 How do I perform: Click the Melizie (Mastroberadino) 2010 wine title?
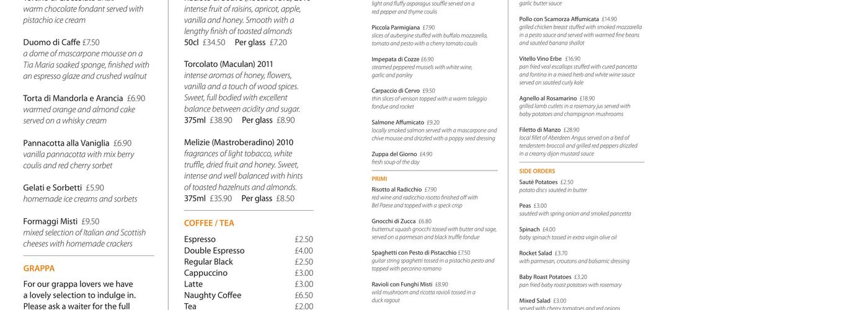[239, 142]
